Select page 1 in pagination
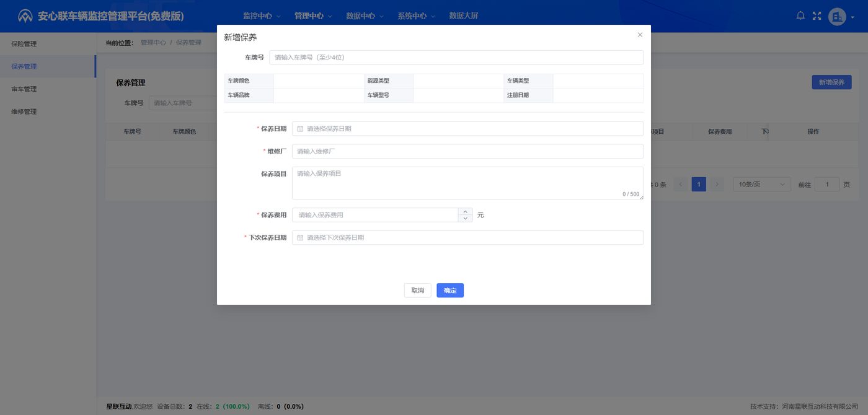This screenshot has width=868, height=415. (699, 185)
